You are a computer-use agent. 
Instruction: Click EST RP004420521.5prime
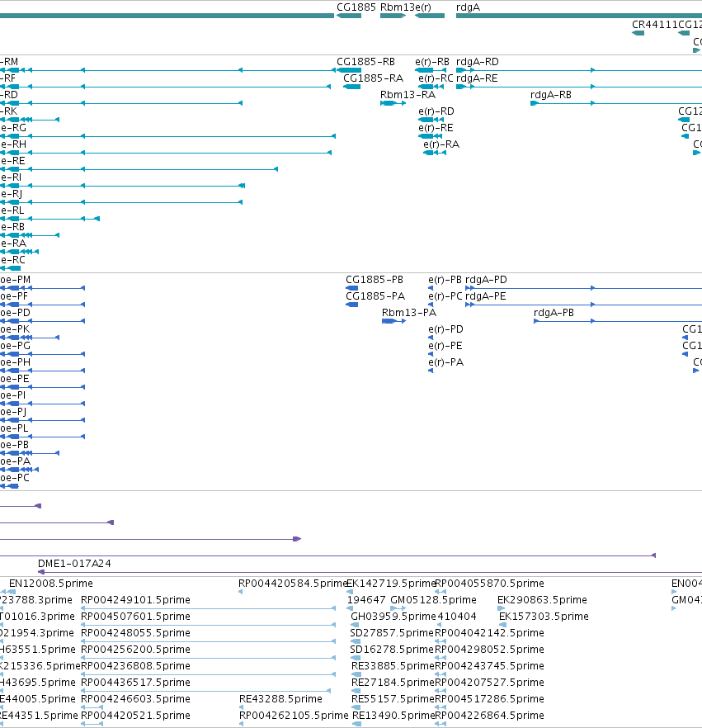[135, 716]
